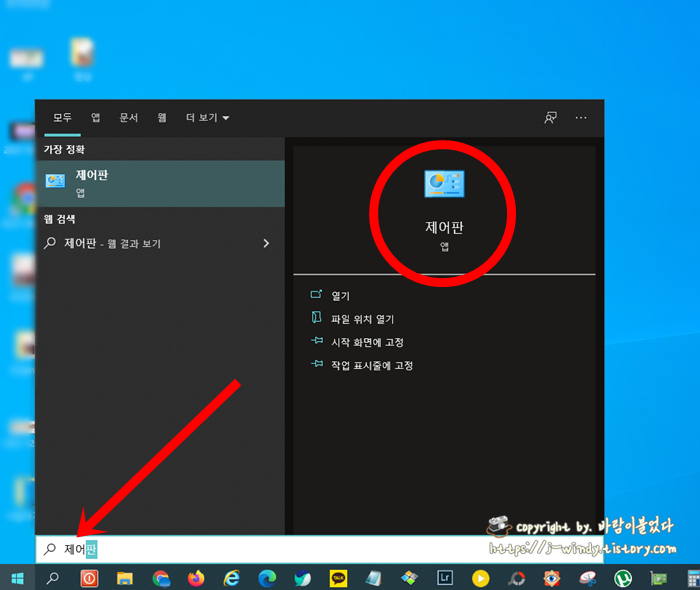
Task: Click the 웹 검색 section header
Action: click(59, 219)
